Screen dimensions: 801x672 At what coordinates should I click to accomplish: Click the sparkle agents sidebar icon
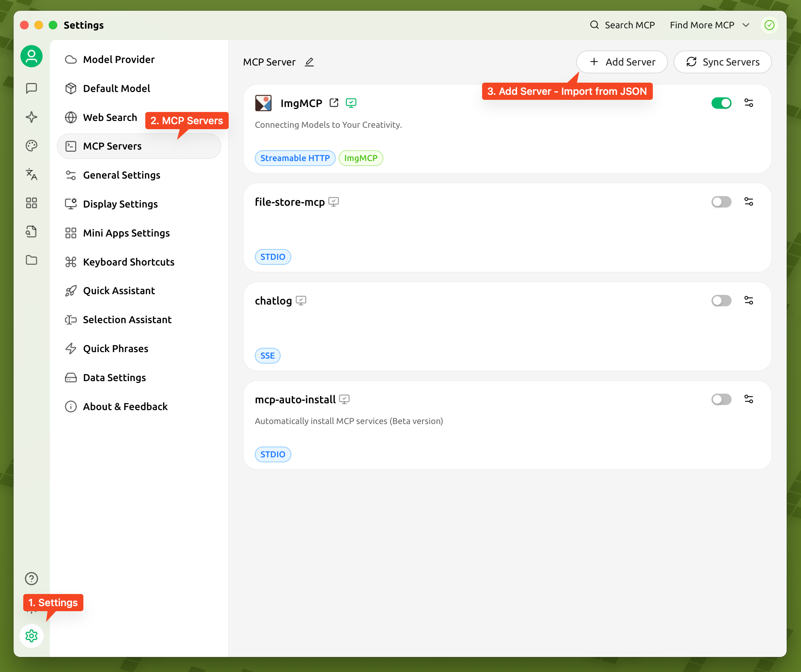point(31,117)
